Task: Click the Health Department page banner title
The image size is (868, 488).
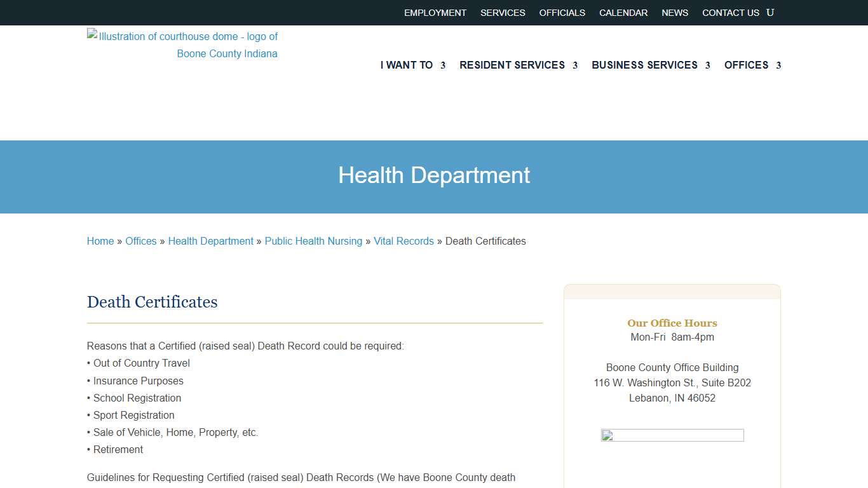Action: [x=434, y=175]
